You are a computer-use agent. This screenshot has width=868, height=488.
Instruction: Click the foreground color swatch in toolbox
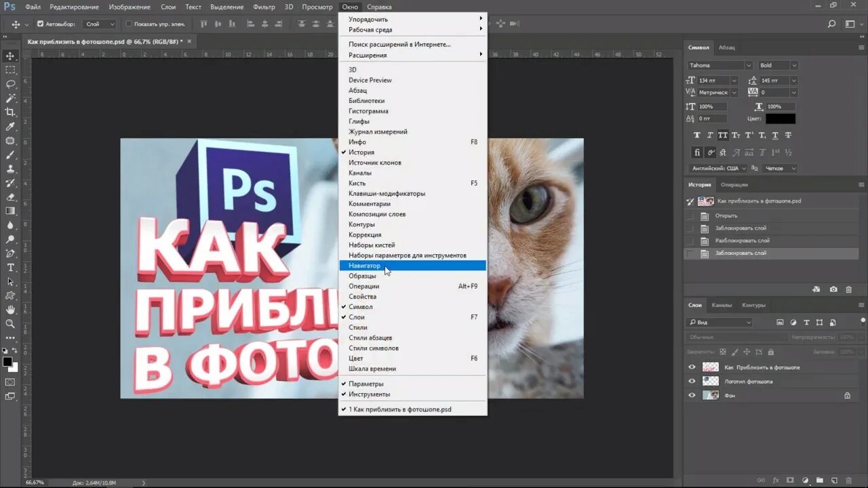point(7,362)
